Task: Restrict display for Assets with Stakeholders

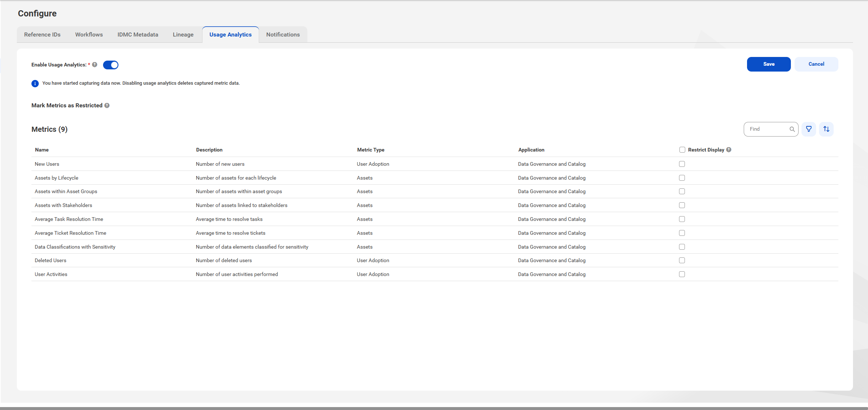Action: [x=682, y=205]
